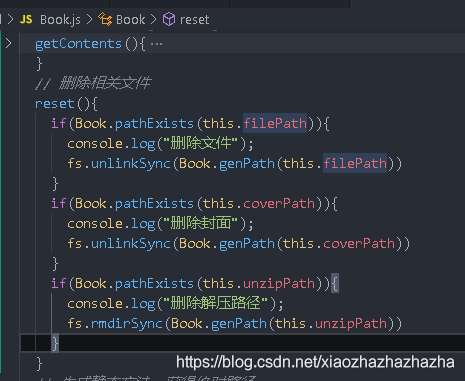
Task: Open Book.js in the breadcrumb
Action: point(60,20)
